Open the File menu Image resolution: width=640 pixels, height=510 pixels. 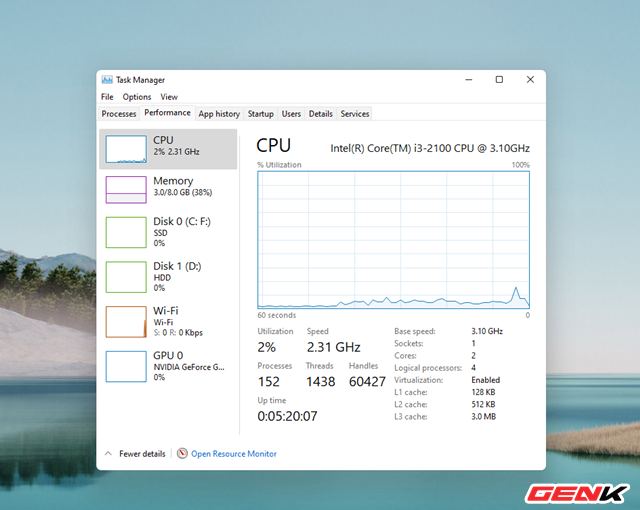[107, 97]
